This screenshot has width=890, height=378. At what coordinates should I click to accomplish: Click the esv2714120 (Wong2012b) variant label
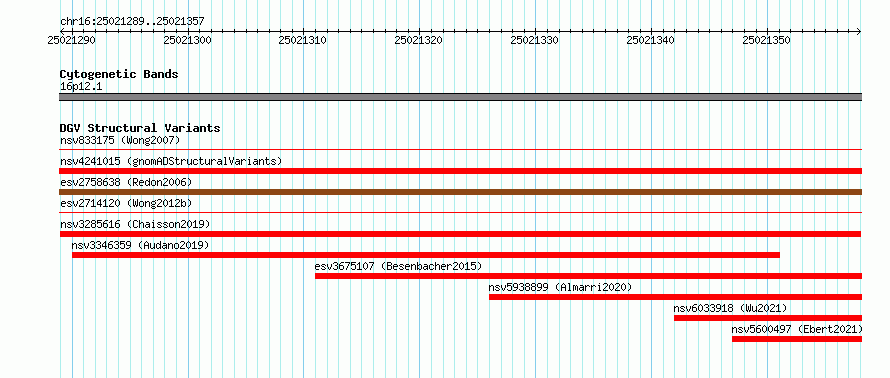(x=126, y=203)
